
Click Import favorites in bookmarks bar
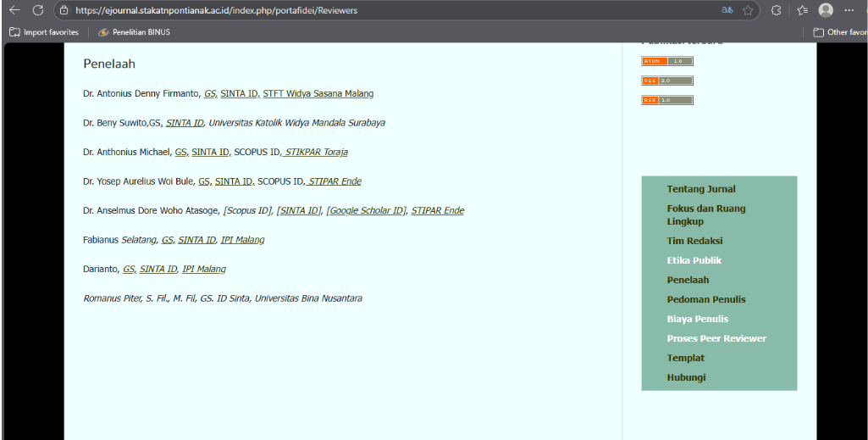coord(44,32)
